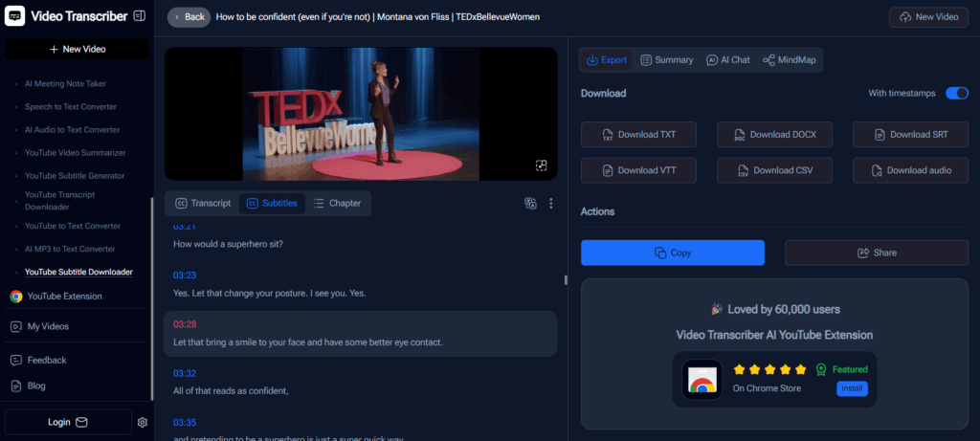Click the blue Copy button
Viewport: 980px width, 441px height.
tap(673, 253)
